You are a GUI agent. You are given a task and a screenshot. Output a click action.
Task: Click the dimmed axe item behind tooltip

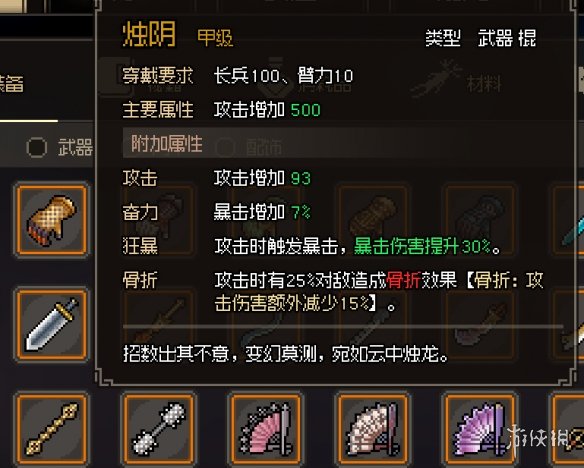coord(480,325)
